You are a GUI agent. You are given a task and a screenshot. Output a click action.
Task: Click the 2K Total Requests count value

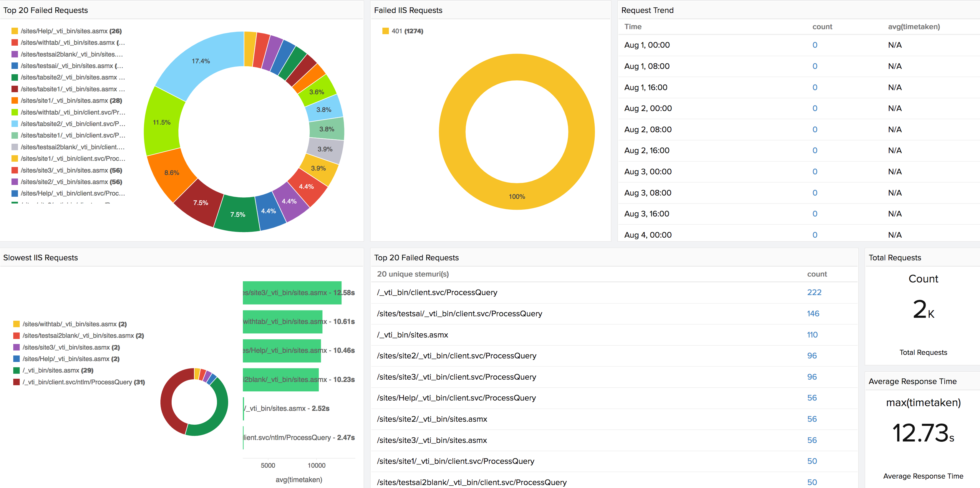pyautogui.click(x=923, y=309)
